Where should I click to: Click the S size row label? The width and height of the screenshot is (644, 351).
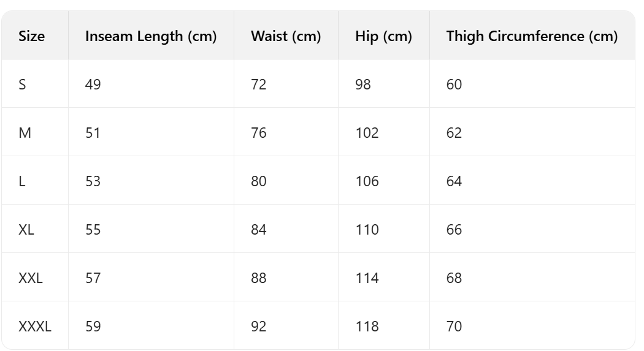23,85
